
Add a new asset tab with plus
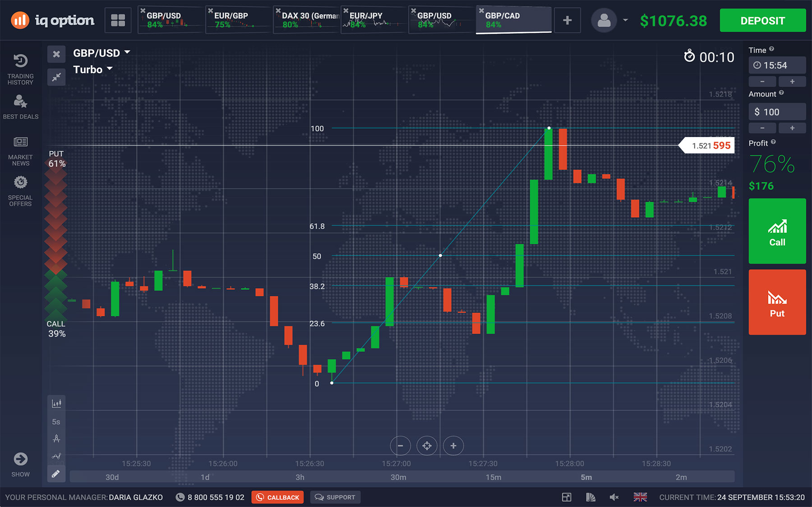[567, 20]
